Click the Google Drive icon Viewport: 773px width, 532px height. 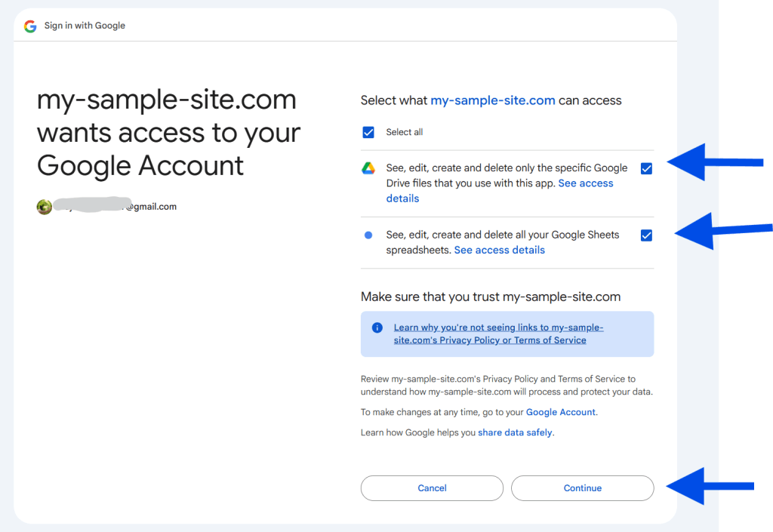368,168
